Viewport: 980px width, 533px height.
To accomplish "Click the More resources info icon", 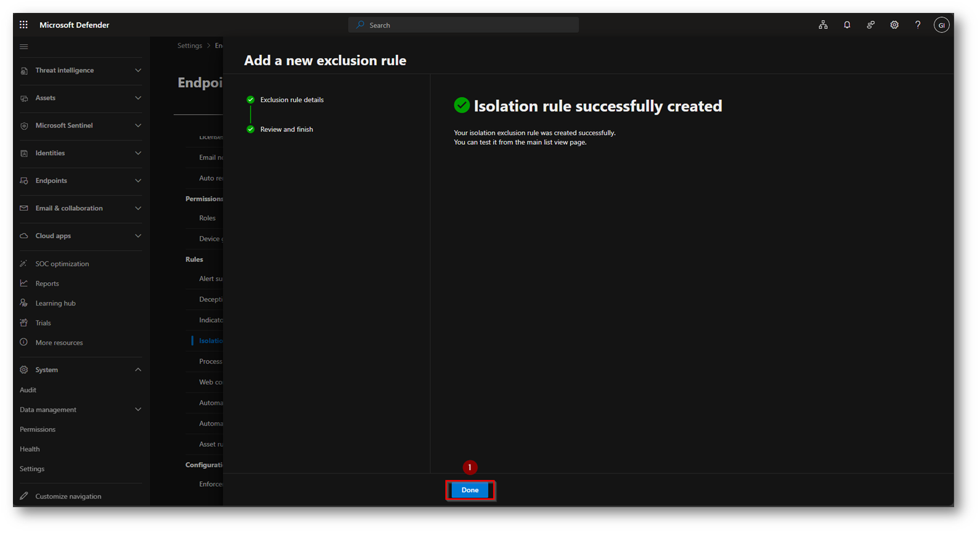I will [24, 343].
